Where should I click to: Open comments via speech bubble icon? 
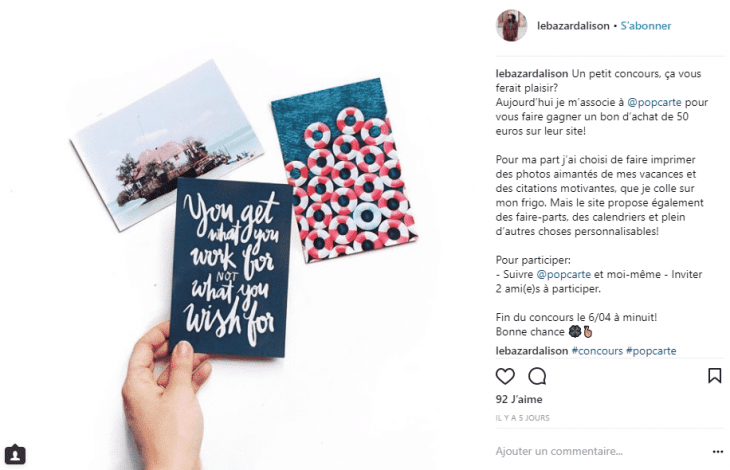(537, 376)
